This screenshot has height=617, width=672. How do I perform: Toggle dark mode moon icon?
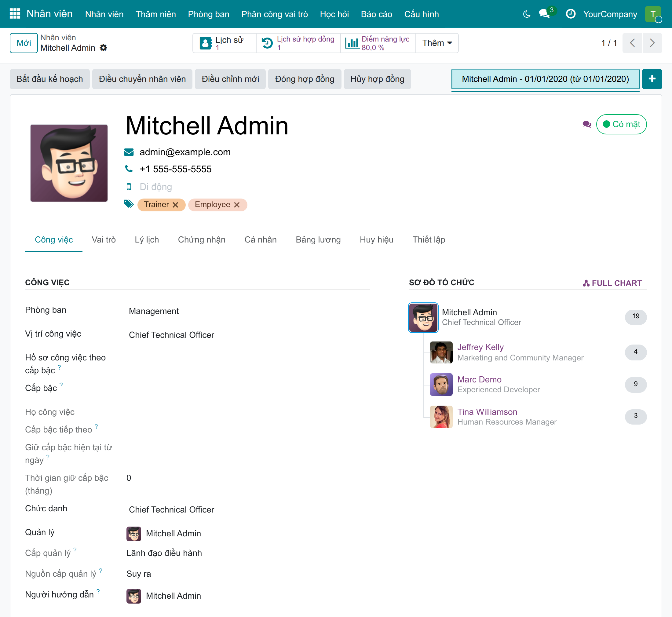(526, 14)
